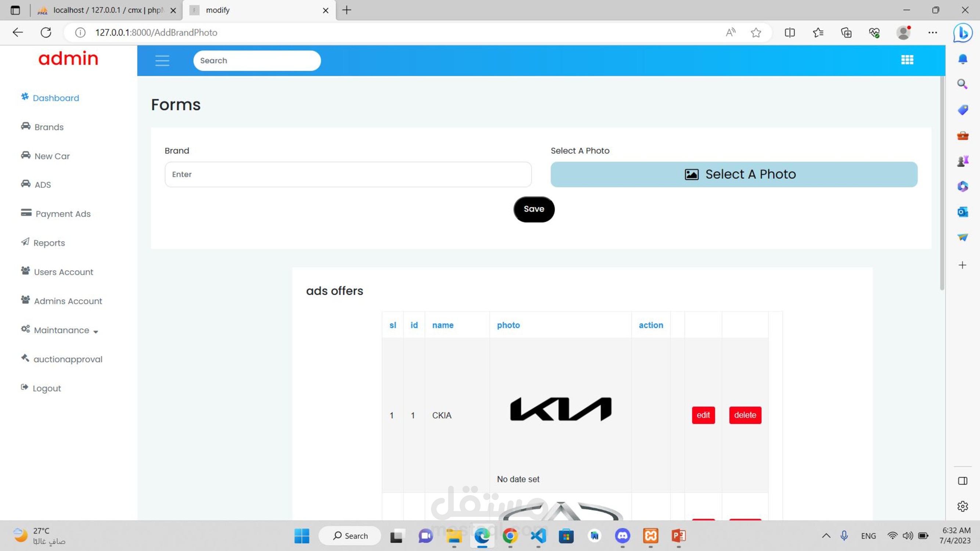This screenshot has height=551, width=980.
Task: Add page to favorites star icon
Action: pyautogui.click(x=755, y=33)
